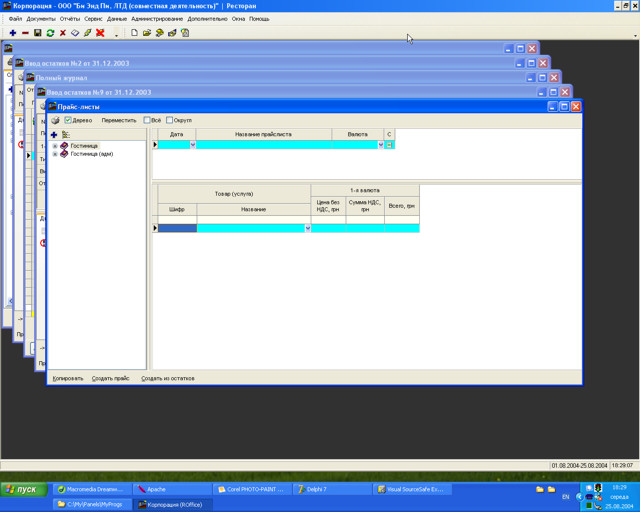Click the red minus delete-record toolbar icon

(25, 33)
